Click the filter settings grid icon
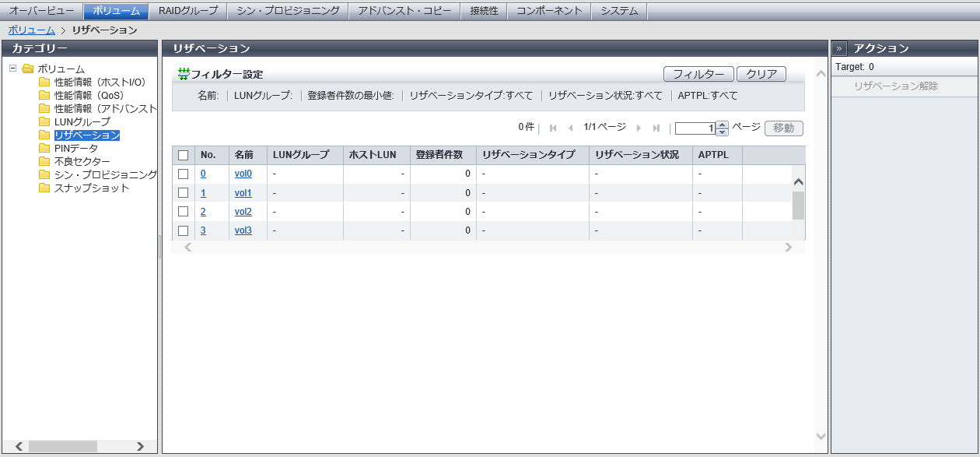980x457 pixels. click(184, 74)
